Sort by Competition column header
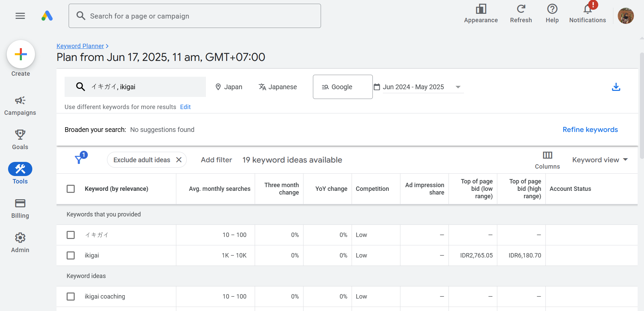This screenshot has width=644, height=311. point(372,189)
